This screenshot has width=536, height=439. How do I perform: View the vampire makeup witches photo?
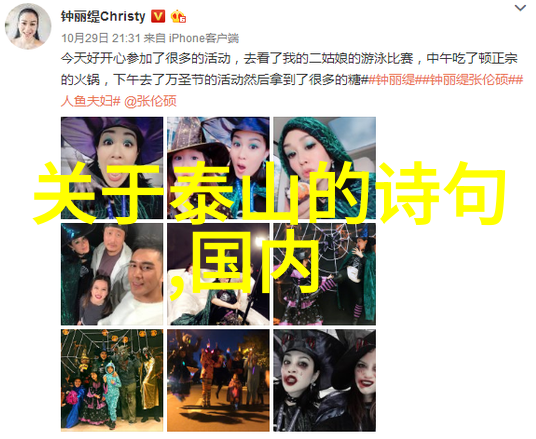(324, 380)
